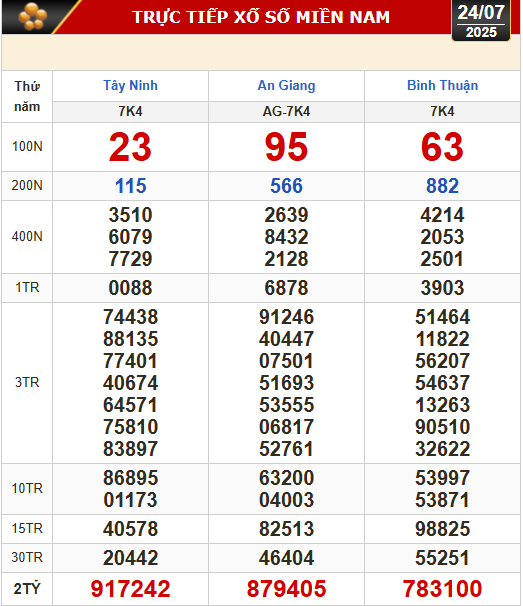Open the An Giang province link
The width and height of the screenshot is (523, 606).
click(286, 85)
